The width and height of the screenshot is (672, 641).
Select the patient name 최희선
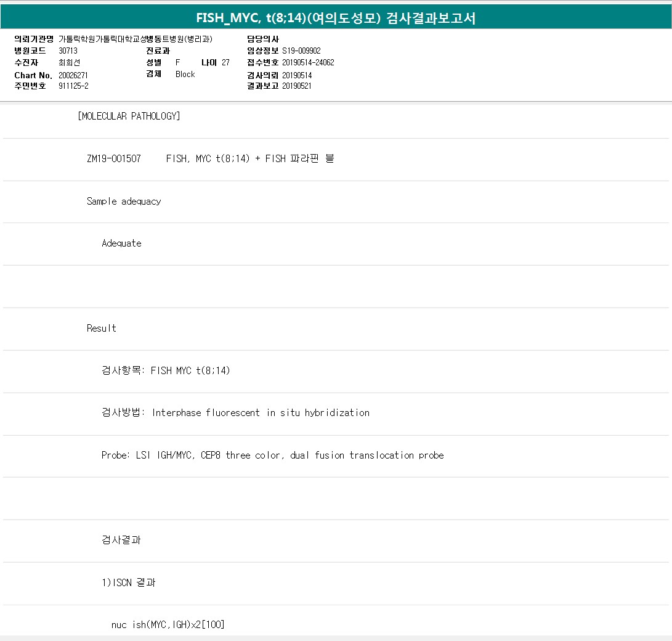pos(69,63)
